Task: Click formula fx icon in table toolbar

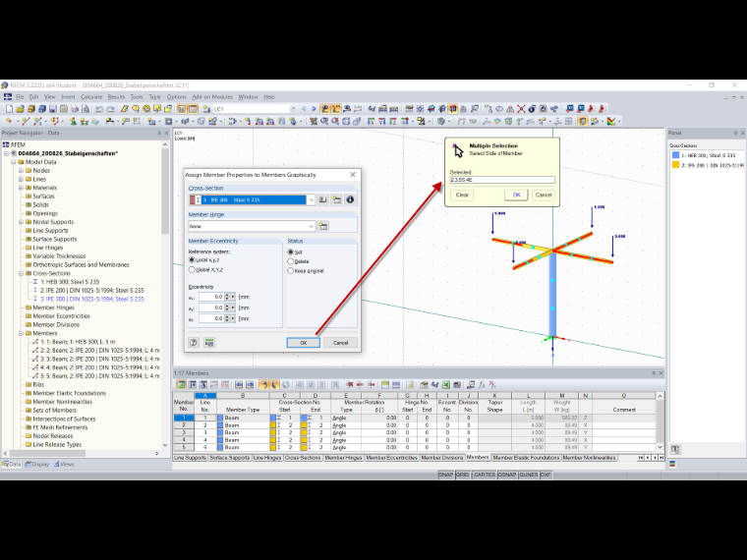Action: pos(482,385)
